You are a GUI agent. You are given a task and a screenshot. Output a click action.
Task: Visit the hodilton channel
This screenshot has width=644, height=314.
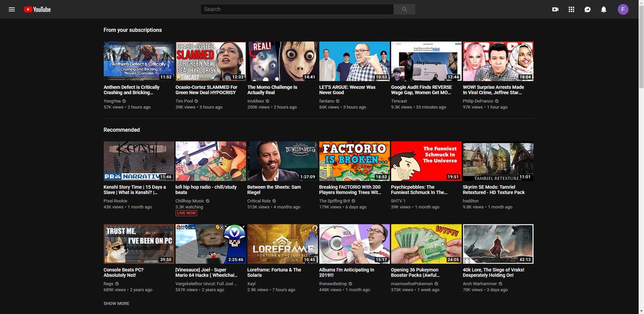click(x=471, y=200)
